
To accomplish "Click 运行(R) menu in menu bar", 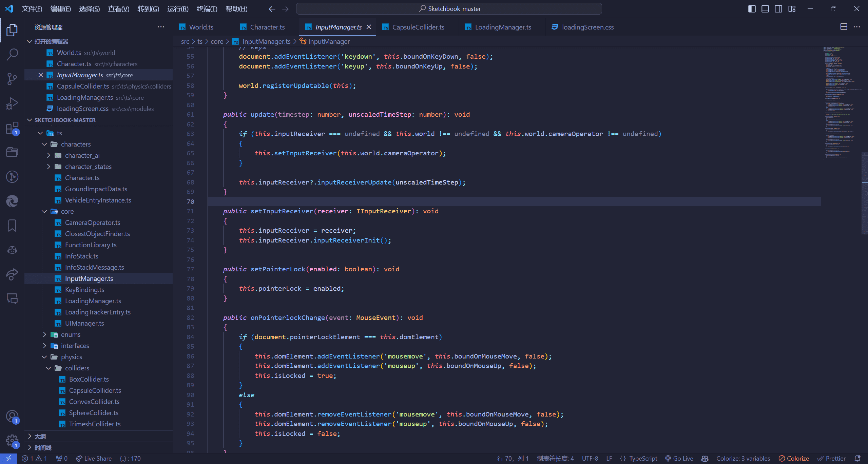I will pos(177,8).
